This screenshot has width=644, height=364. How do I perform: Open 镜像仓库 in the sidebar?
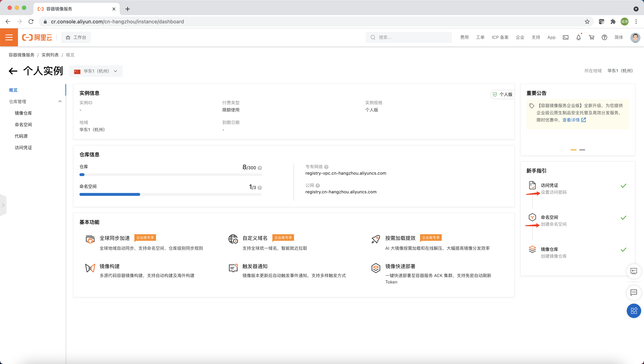(23, 113)
